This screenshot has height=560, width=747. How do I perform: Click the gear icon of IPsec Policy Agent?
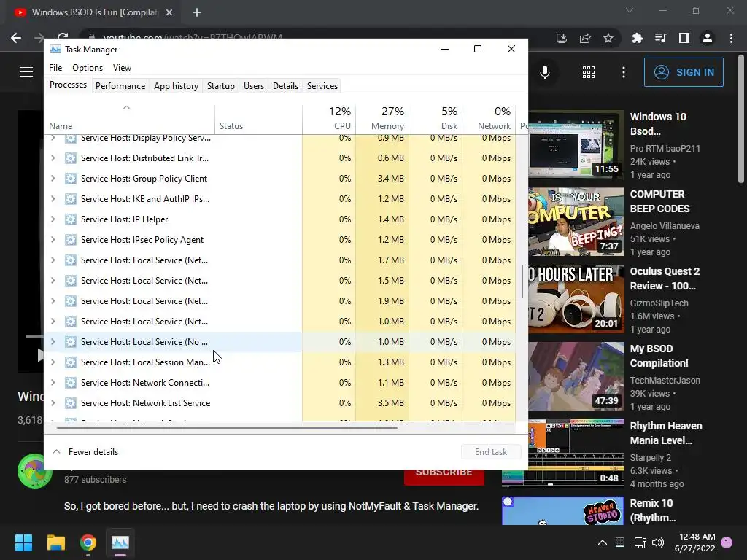[71, 240]
